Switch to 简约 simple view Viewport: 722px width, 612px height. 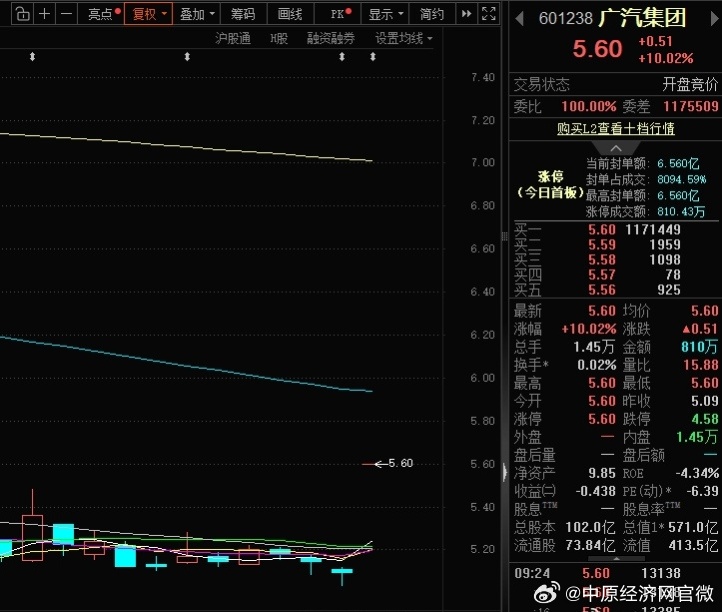(x=431, y=14)
